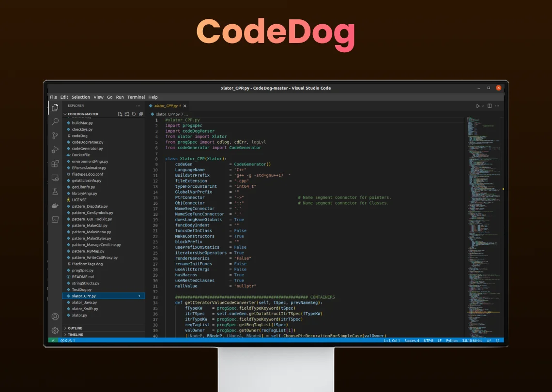The width and height of the screenshot is (552, 392).
Task: Open the Extensions view
Action: pos(55,163)
